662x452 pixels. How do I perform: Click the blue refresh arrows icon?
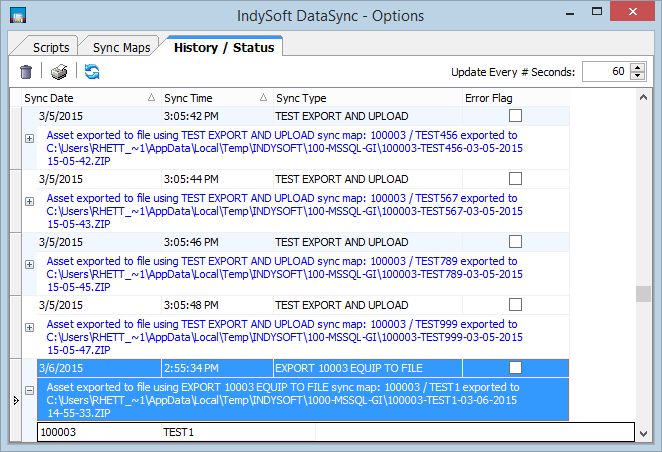click(92, 72)
